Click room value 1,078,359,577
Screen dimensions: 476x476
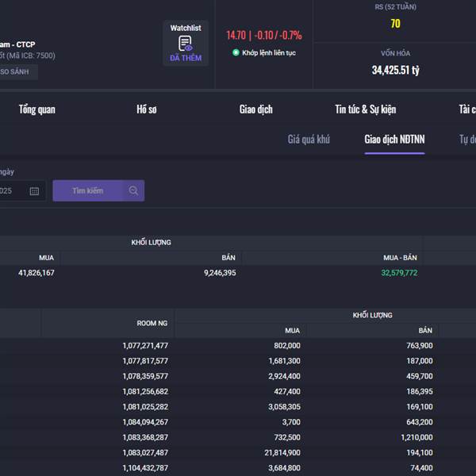[x=145, y=376]
